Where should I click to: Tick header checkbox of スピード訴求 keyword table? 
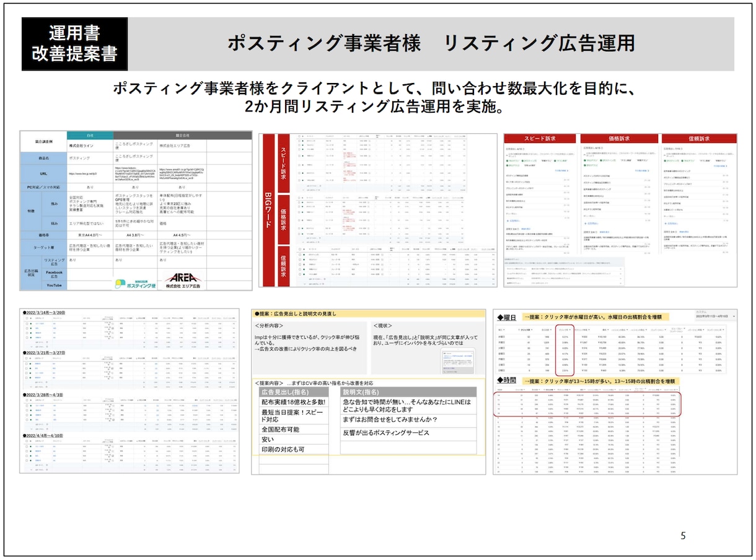[299, 136]
